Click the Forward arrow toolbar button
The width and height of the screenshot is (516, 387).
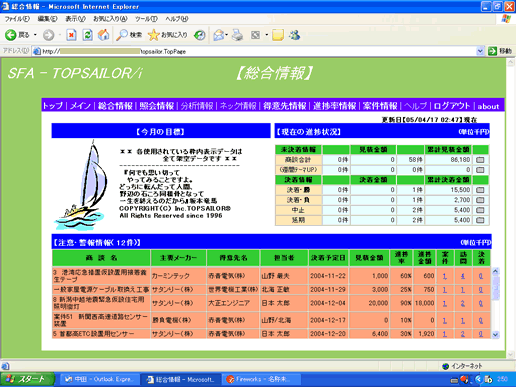click(49, 35)
